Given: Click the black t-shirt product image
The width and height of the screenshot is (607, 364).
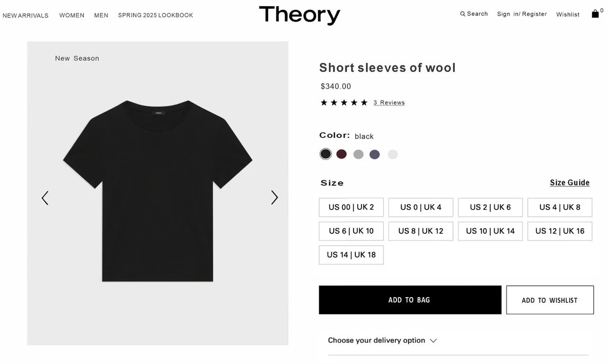Looking at the screenshot, I should pos(158,190).
